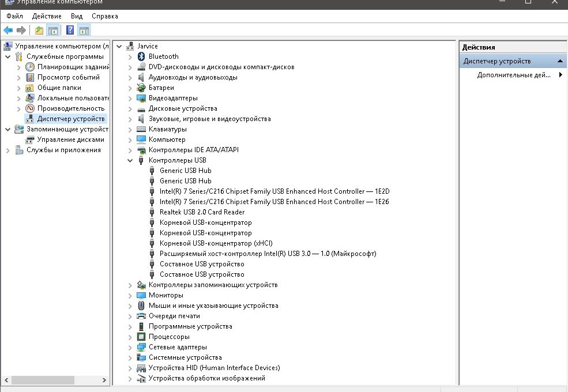Collapse the Контроллеры USB category

130,160
